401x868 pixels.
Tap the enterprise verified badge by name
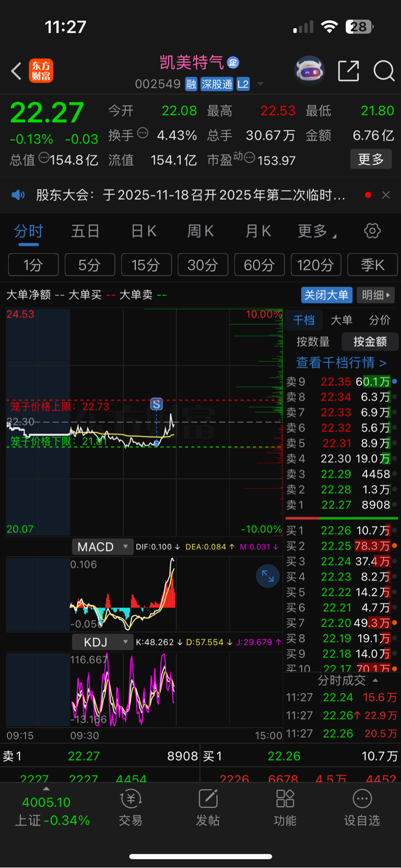click(x=233, y=63)
